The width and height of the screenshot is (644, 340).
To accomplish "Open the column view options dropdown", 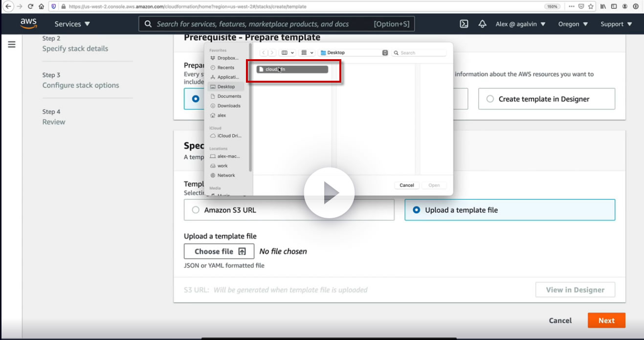I will (x=288, y=53).
